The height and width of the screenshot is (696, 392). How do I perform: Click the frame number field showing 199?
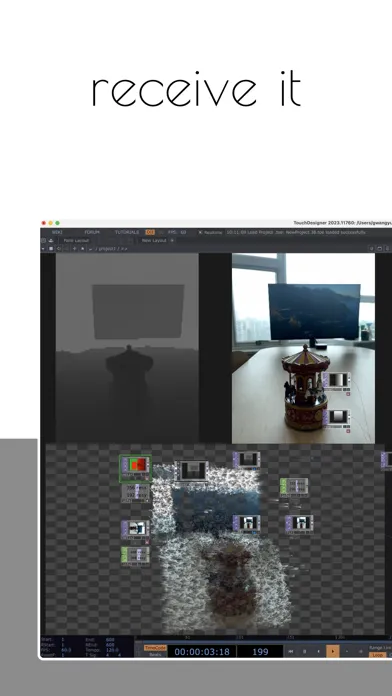click(x=260, y=652)
